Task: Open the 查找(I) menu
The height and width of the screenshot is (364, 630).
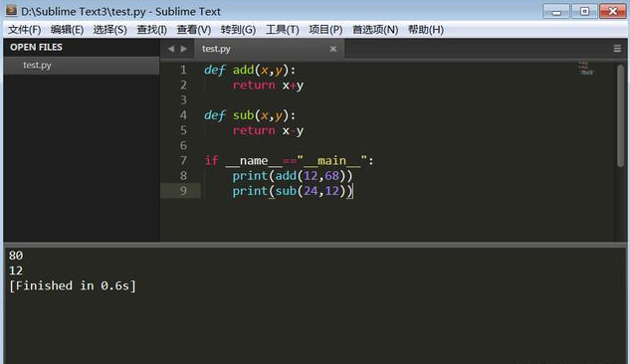Action: click(152, 30)
